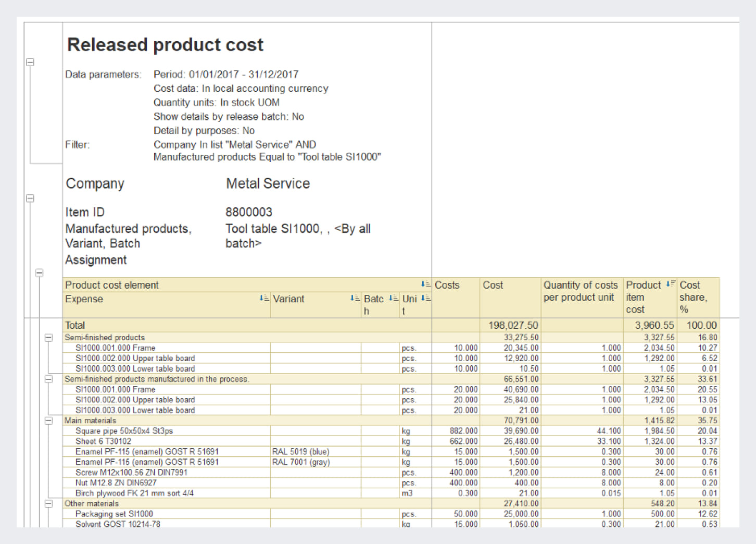
Task: Select the RAL 5019 (blue) variant cell
Action: pyautogui.click(x=301, y=452)
